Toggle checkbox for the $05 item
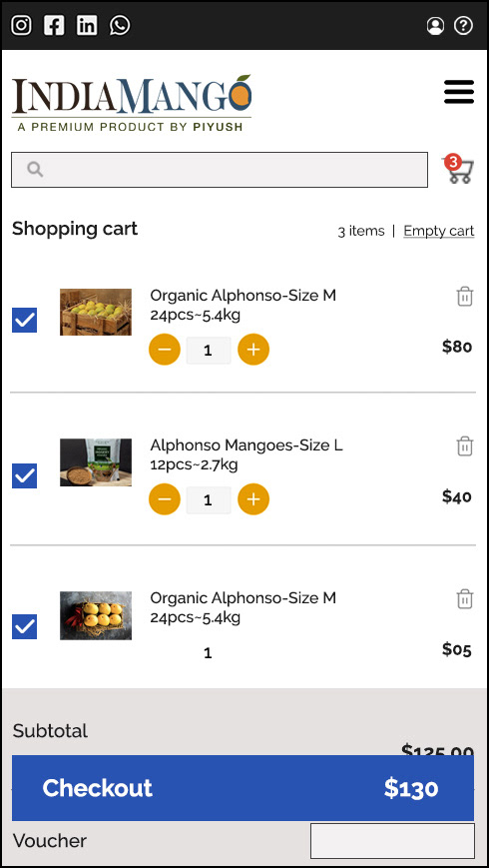Image resolution: width=489 pixels, height=868 pixels. pyautogui.click(x=24, y=626)
